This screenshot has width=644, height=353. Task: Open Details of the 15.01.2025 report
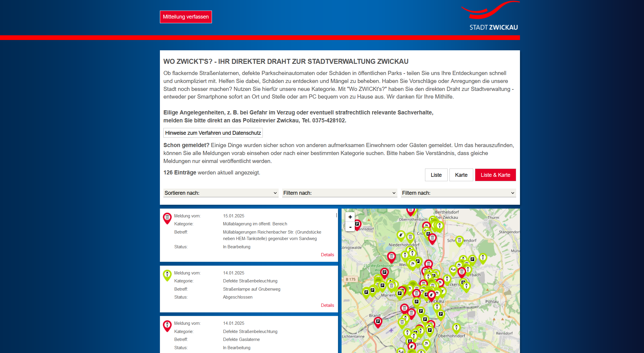pos(327,255)
